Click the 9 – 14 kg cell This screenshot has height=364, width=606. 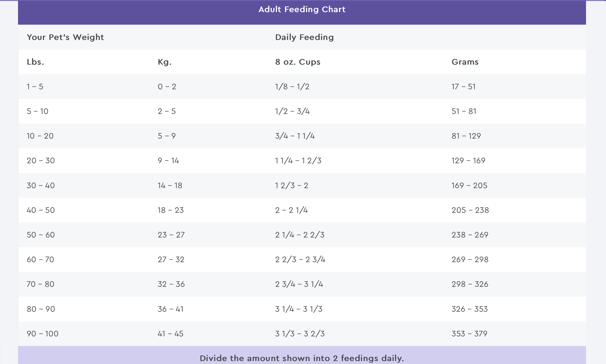(168, 161)
